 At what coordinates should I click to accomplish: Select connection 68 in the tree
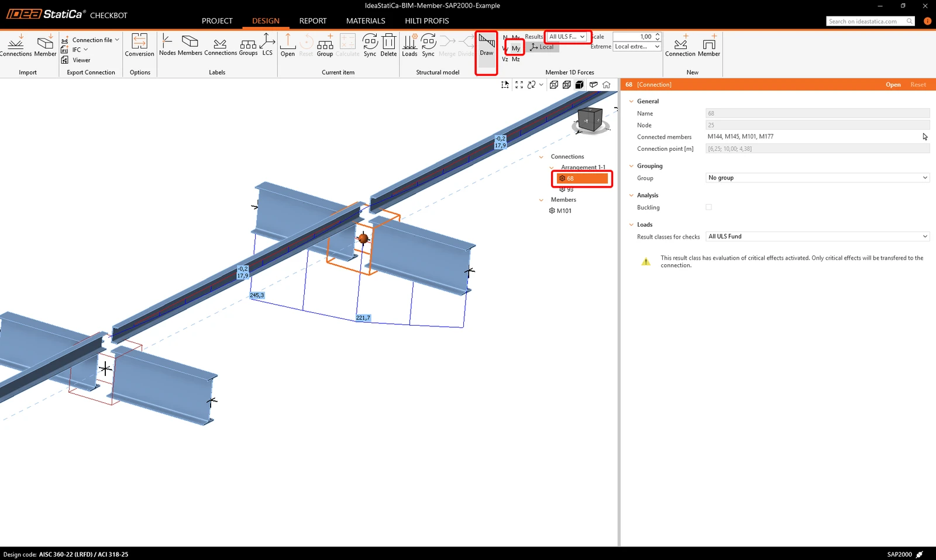click(x=583, y=178)
